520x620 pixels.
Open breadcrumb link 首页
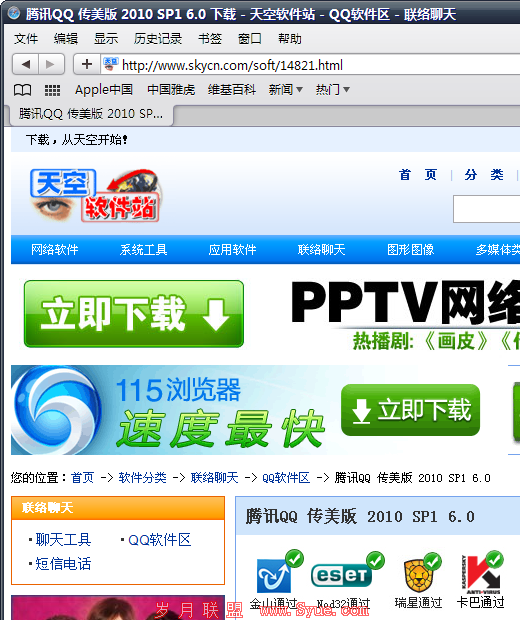coord(82,478)
